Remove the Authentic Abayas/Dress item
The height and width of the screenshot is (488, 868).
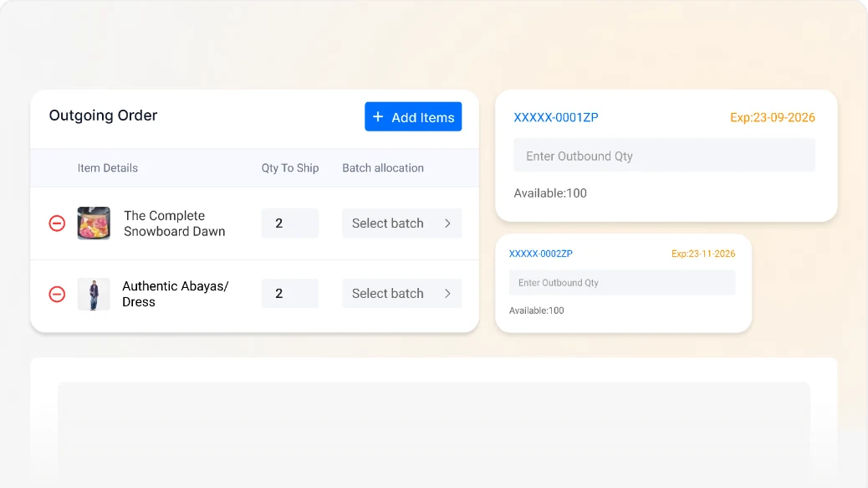[57, 294]
